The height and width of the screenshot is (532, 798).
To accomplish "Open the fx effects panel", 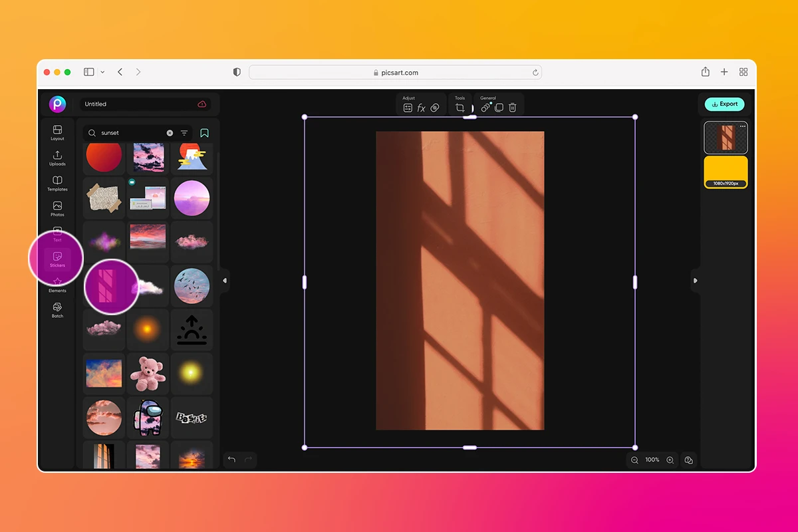I will point(421,106).
